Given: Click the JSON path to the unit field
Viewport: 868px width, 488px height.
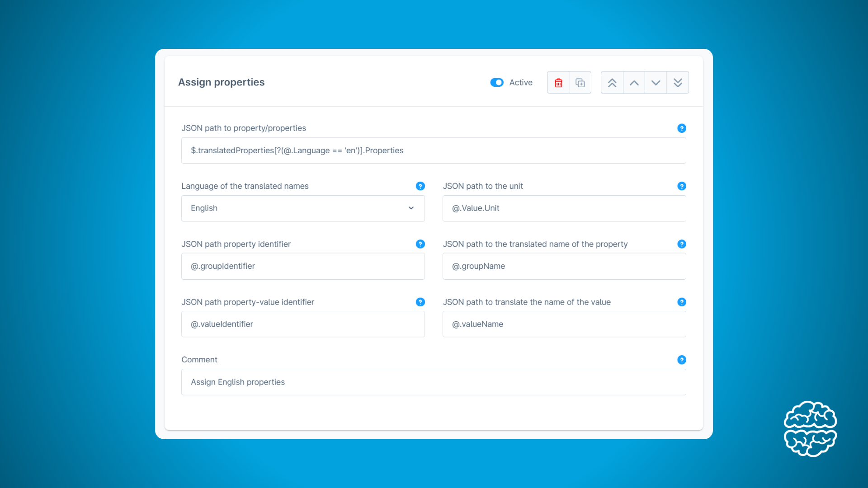Looking at the screenshot, I should pyautogui.click(x=564, y=208).
